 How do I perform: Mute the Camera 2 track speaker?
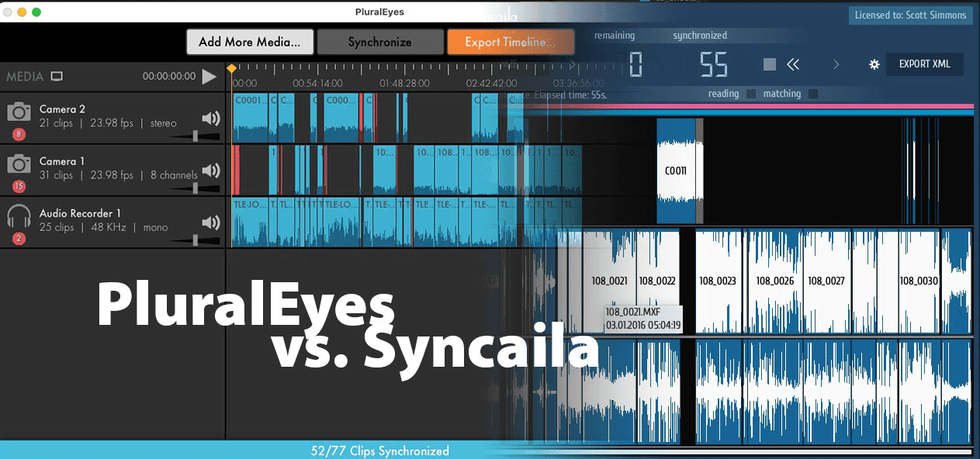[211, 119]
